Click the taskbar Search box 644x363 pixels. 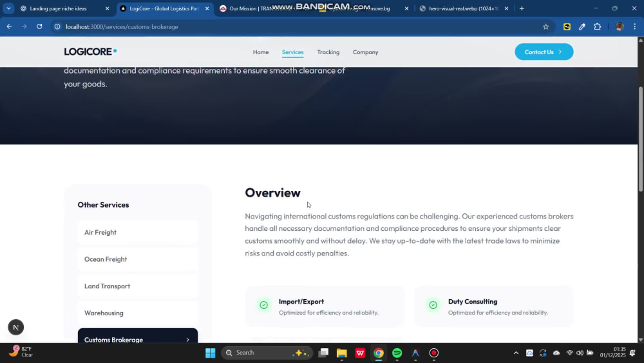[x=267, y=353]
